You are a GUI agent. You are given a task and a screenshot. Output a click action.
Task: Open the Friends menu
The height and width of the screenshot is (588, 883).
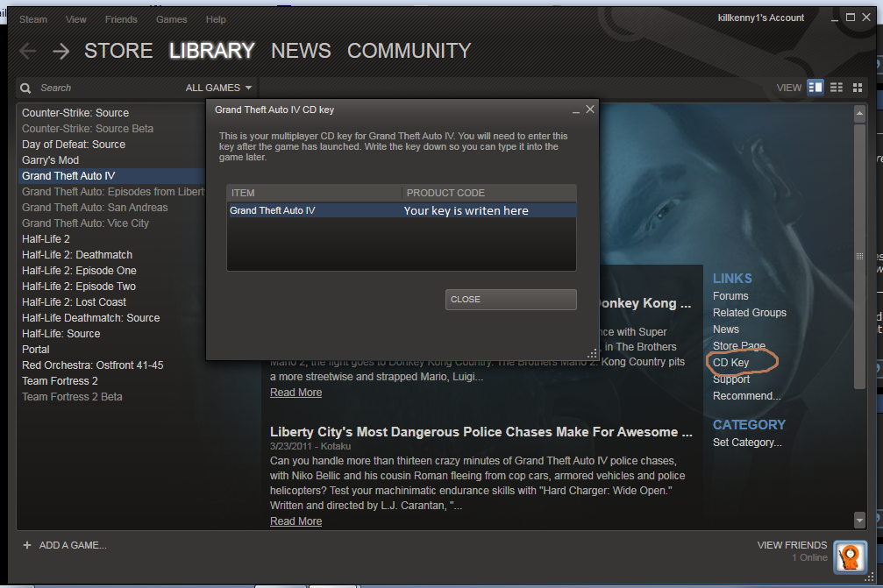point(121,19)
